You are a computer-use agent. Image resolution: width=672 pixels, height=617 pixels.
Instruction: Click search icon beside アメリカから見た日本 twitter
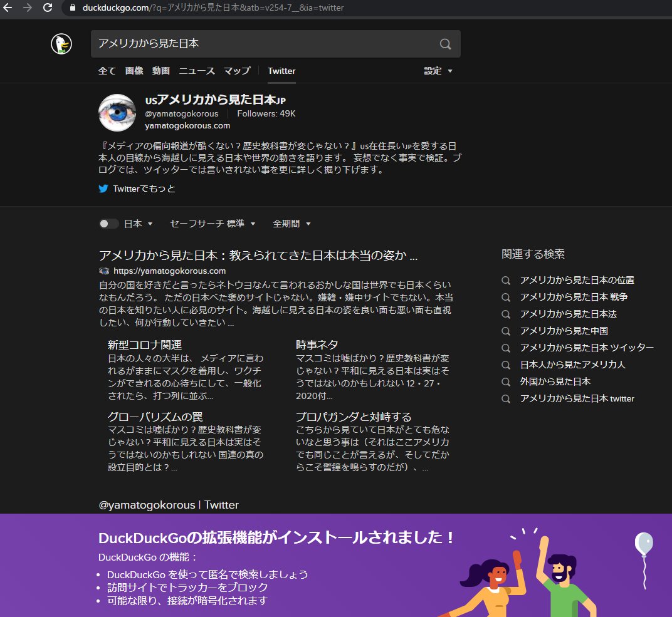click(506, 399)
